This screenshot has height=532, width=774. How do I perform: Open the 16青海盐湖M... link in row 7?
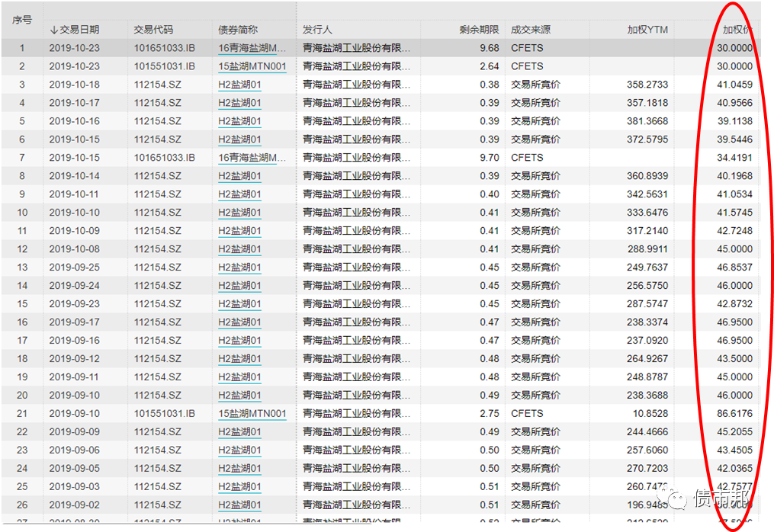tap(252, 158)
